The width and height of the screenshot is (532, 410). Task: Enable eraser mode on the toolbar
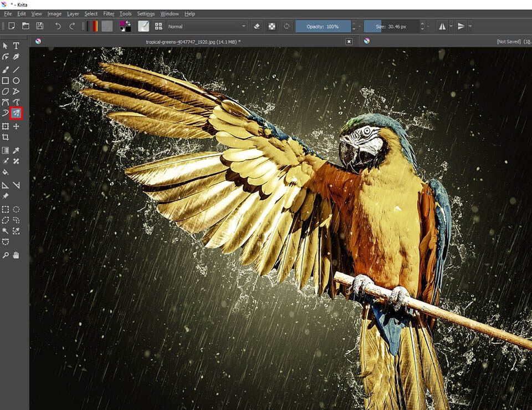[x=256, y=26]
